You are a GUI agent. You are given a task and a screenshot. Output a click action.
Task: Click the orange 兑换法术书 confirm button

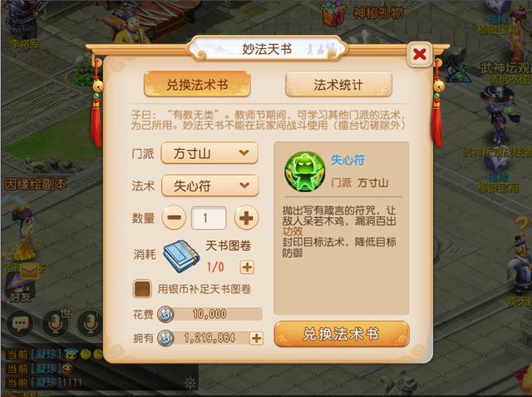tap(342, 335)
